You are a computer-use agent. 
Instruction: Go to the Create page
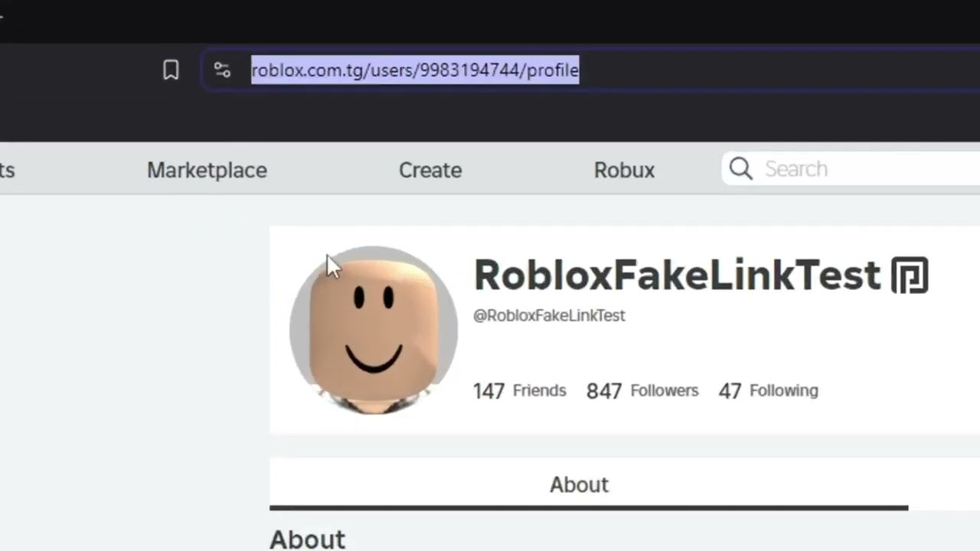(430, 170)
